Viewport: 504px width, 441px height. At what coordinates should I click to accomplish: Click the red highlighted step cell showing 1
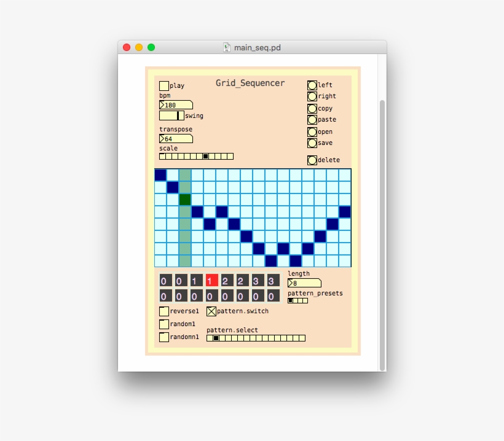212,281
